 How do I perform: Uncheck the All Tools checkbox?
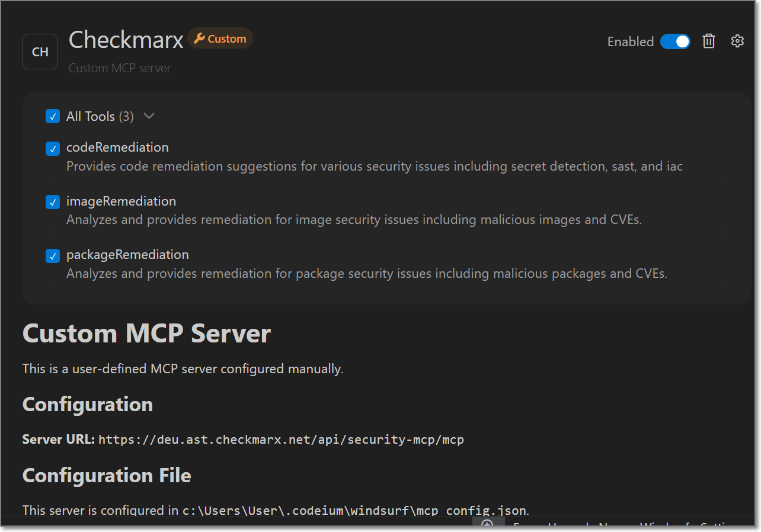[x=53, y=116]
